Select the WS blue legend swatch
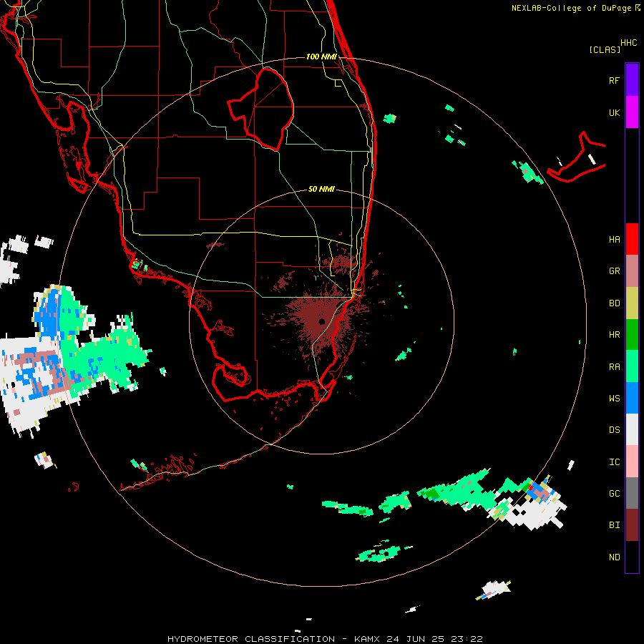Image resolution: width=644 pixels, height=644 pixels. pyautogui.click(x=632, y=398)
